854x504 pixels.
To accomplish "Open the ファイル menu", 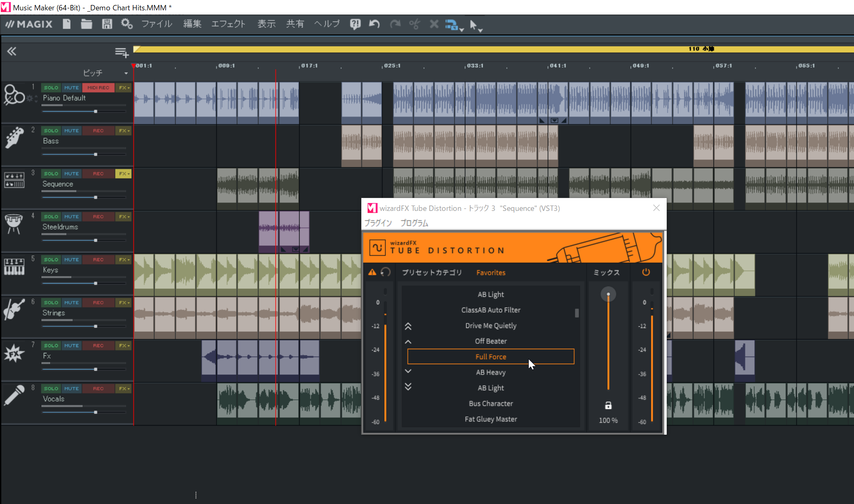I will 157,24.
